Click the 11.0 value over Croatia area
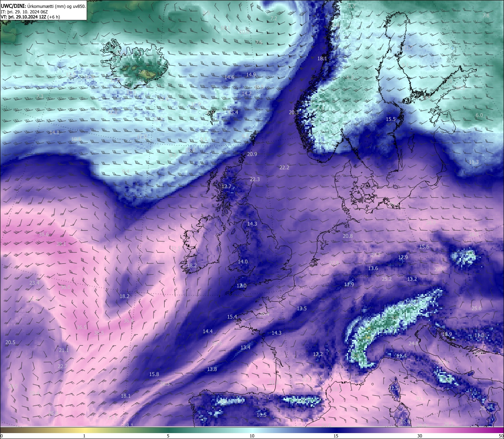Image resolution: width=504 pixels, height=439 pixels. (x=479, y=335)
